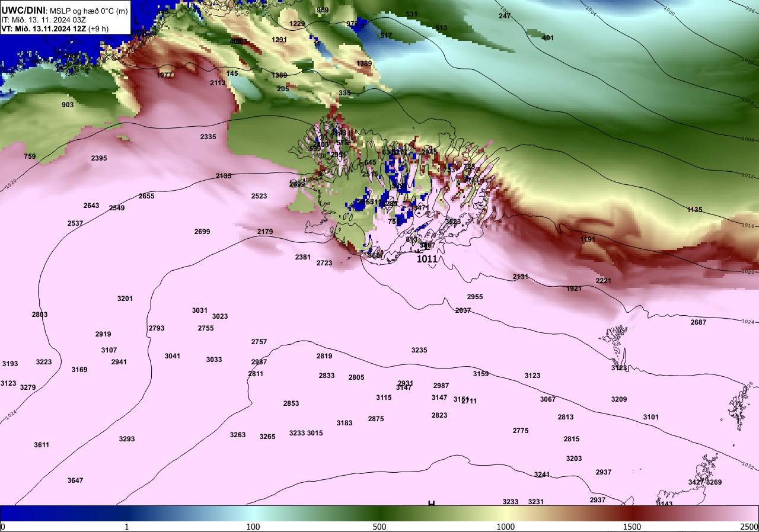The image size is (759, 532).
Task: Click the height value 2875
Action: pos(376,419)
